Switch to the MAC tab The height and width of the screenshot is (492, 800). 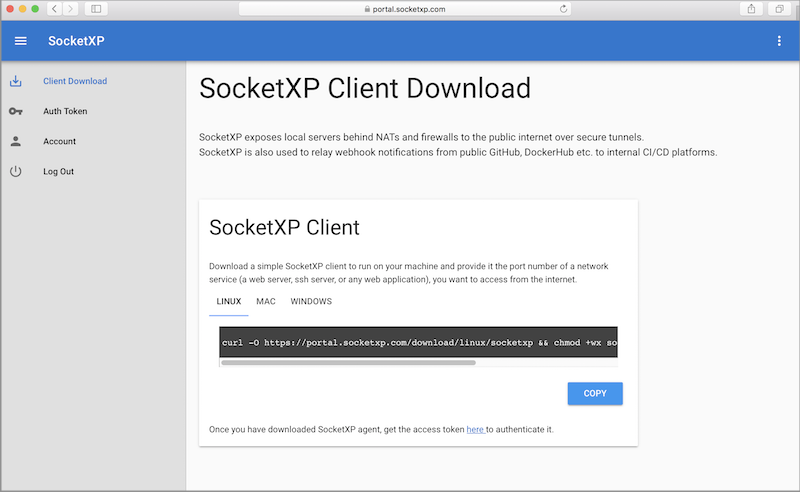tap(266, 302)
